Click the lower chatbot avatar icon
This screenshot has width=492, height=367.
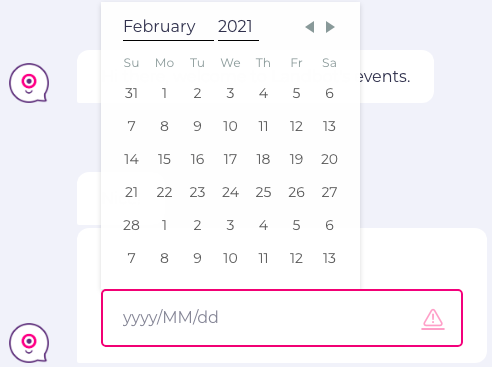coord(29,343)
